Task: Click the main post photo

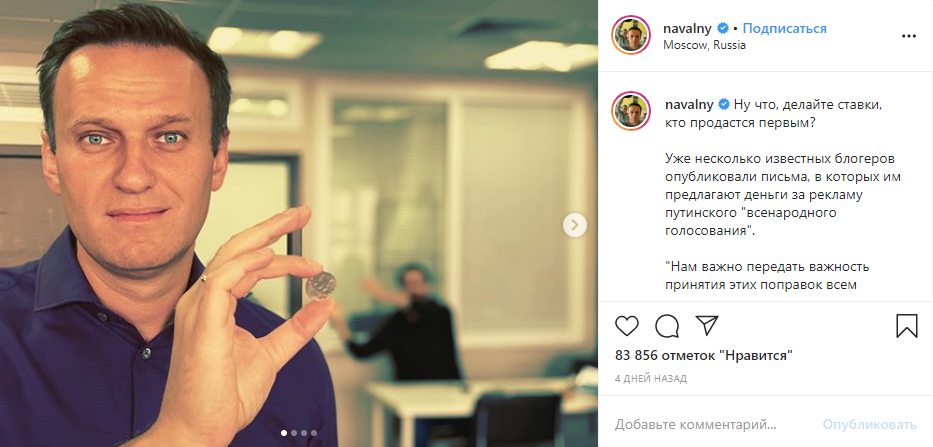Action: tap(299, 223)
